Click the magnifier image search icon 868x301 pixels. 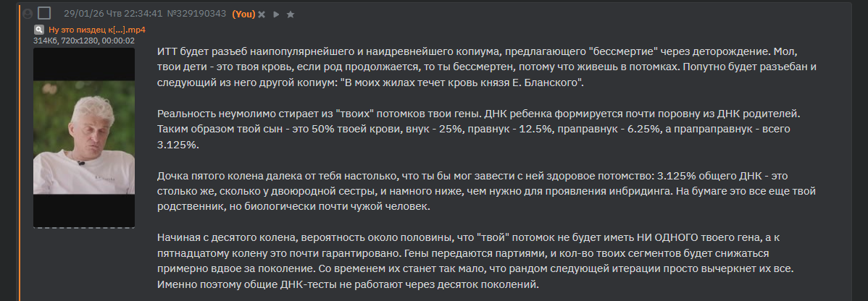pyautogui.click(x=39, y=30)
